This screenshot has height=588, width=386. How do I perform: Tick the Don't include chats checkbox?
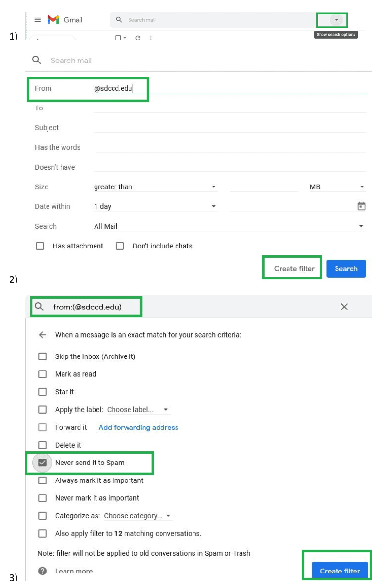click(120, 246)
